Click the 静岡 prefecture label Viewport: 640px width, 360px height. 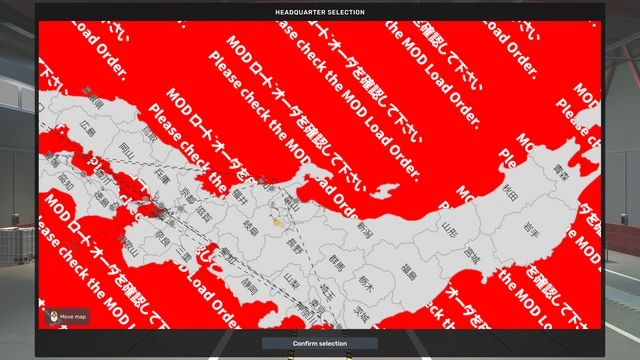point(249,287)
